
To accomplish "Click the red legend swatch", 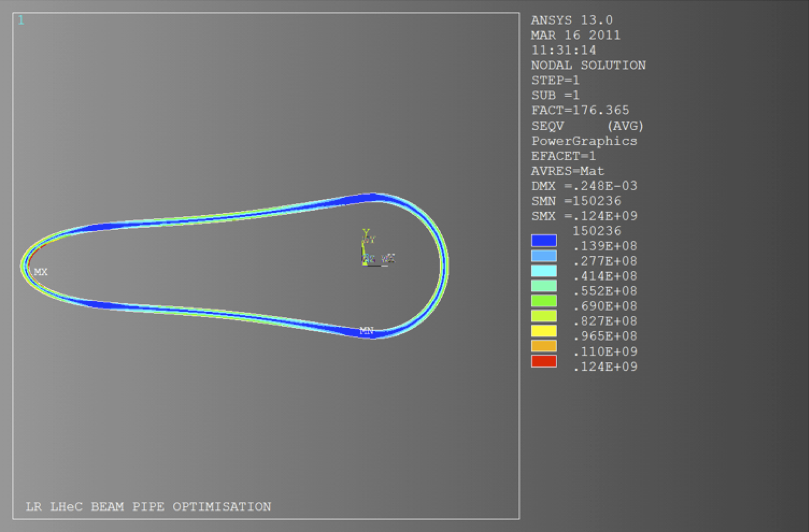I will 544,361.
